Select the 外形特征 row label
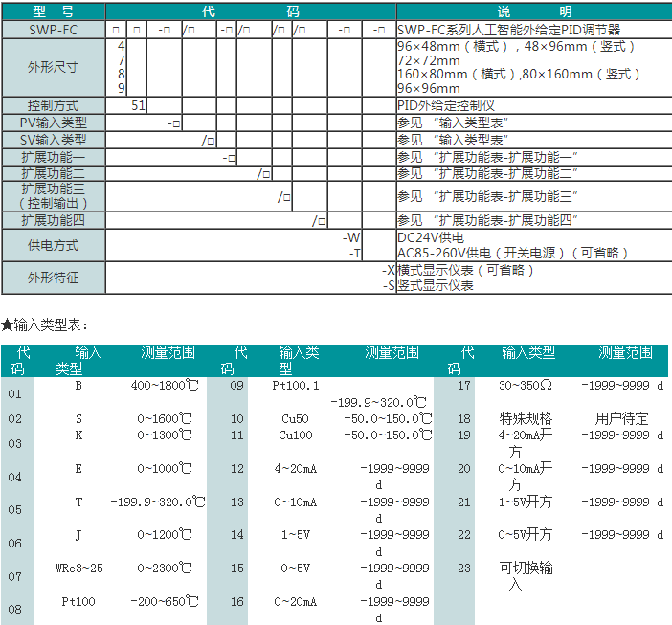The height and width of the screenshot is (625, 672). [54, 278]
